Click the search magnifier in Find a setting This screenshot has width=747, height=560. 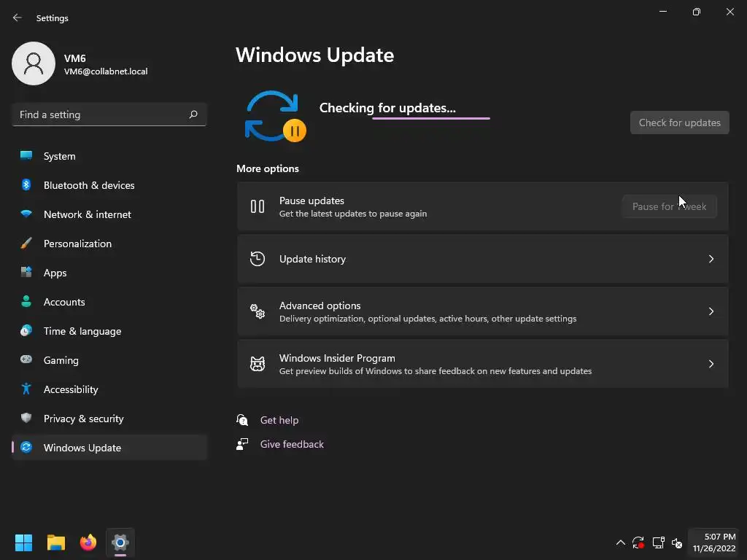[x=193, y=114]
